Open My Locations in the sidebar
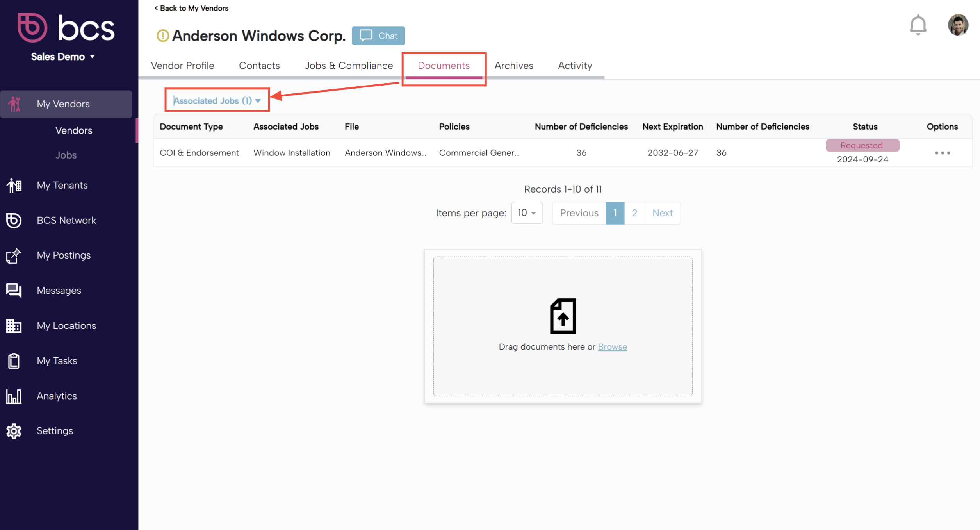980x530 pixels. click(66, 326)
